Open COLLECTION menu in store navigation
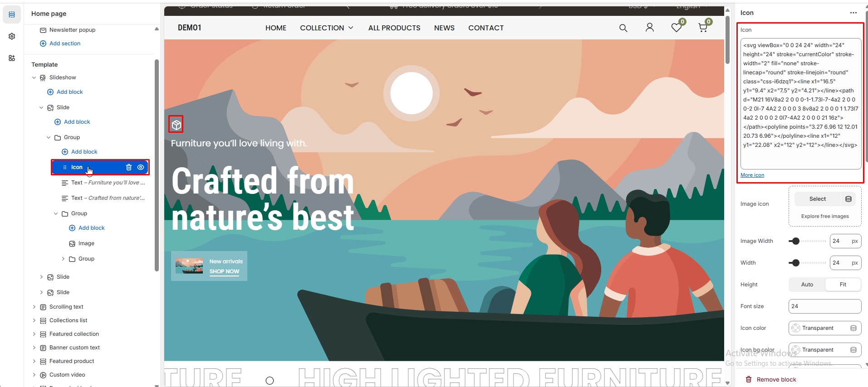Viewport: 868px width, 387px height. pos(327,28)
